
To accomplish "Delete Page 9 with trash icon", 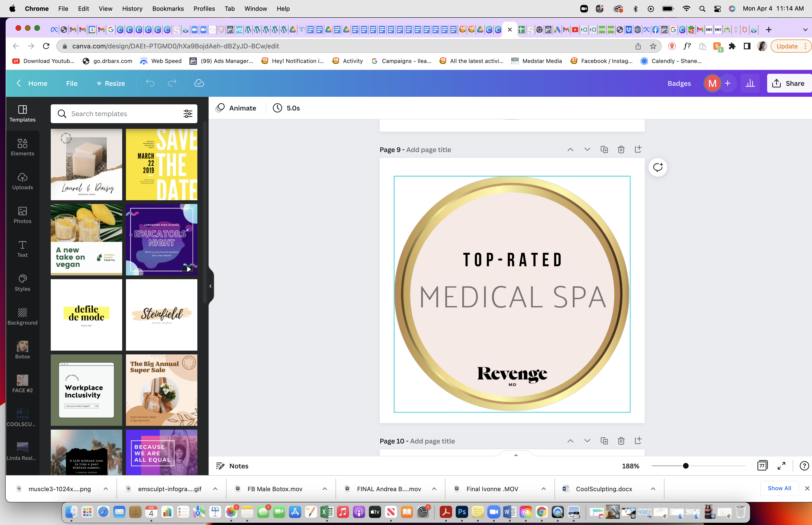I will pos(621,149).
